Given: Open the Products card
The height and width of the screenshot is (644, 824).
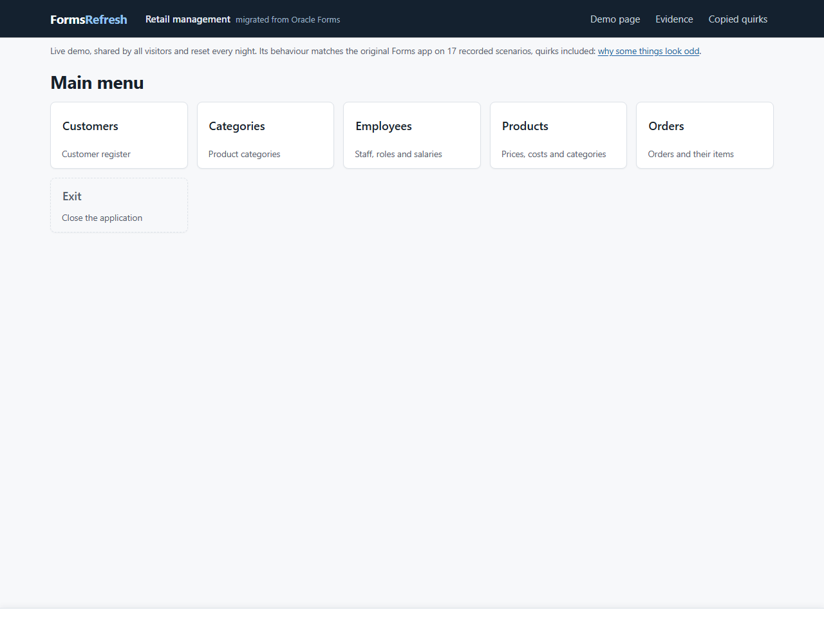Looking at the screenshot, I should 558,135.
